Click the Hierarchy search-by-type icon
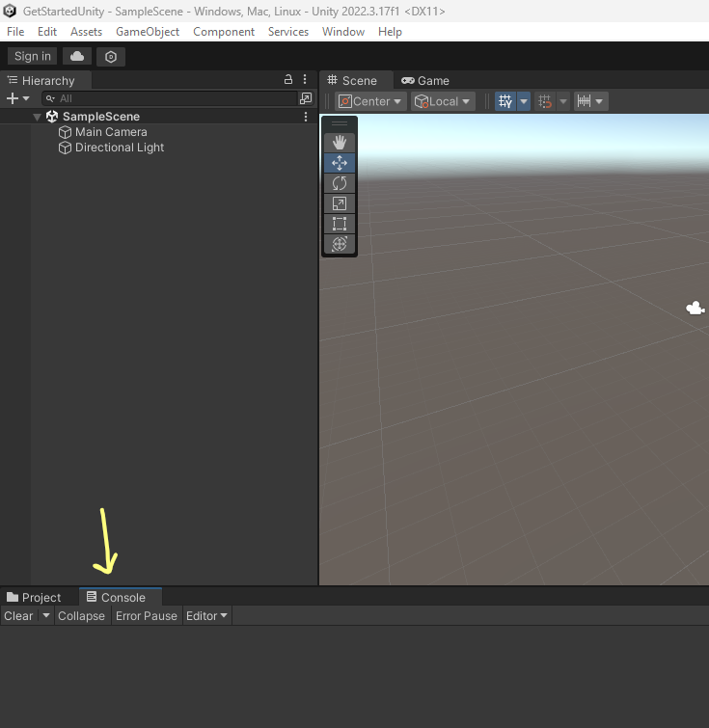Image resolution: width=709 pixels, height=728 pixels. 306,98
